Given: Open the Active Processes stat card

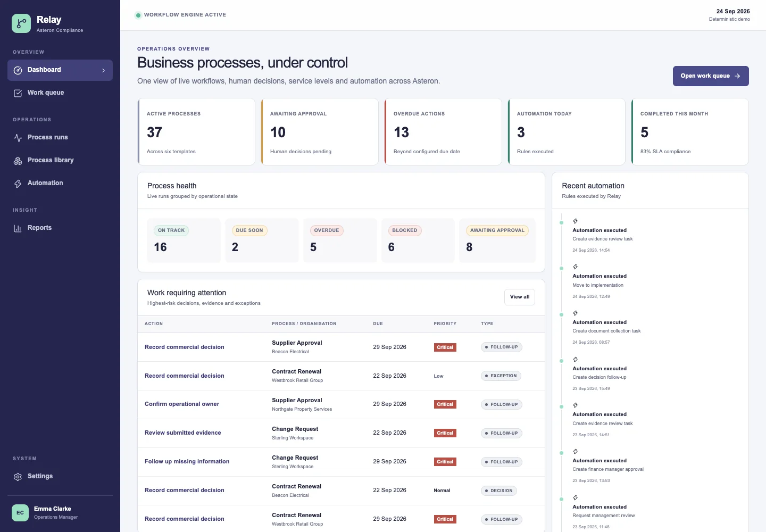Looking at the screenshot, I should click(196, 132).
